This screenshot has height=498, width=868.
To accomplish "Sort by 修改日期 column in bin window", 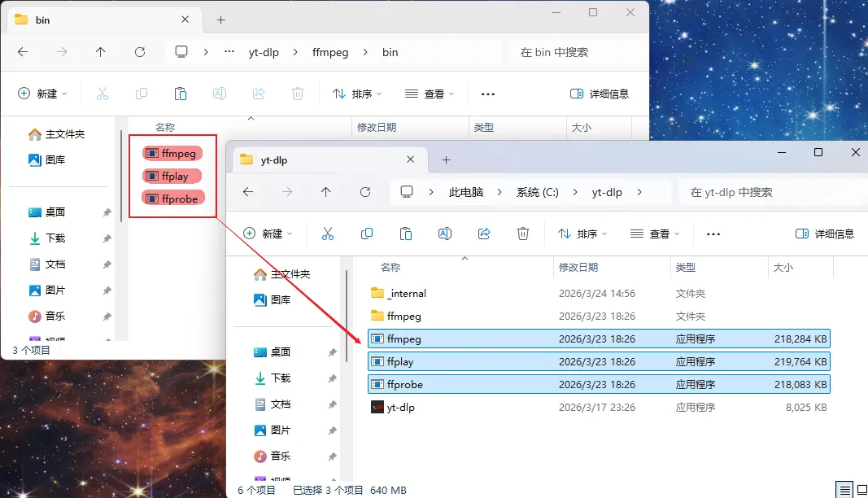I will [x=377, y=128].
